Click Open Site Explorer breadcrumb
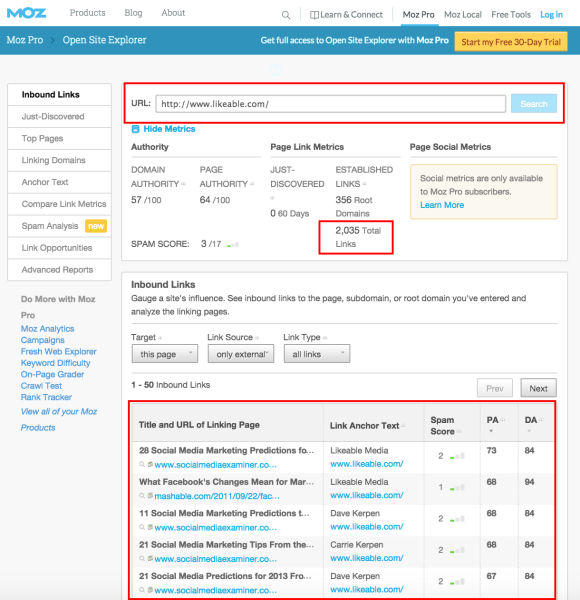The image size is (580, 600). 104,40
